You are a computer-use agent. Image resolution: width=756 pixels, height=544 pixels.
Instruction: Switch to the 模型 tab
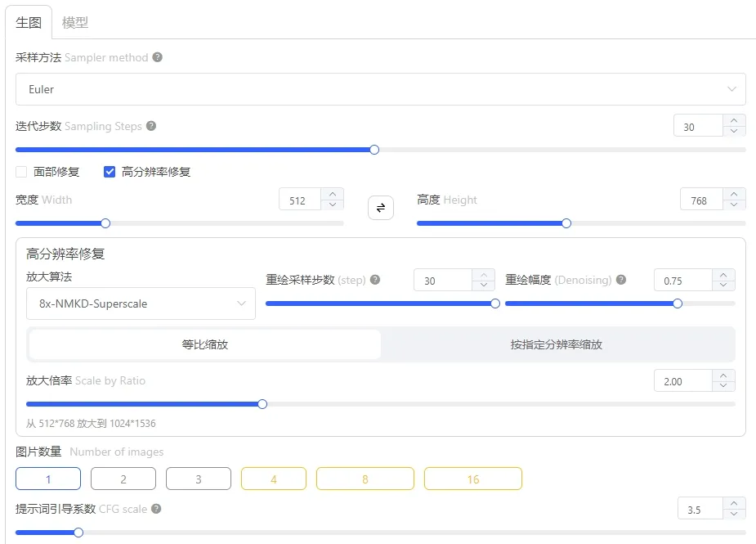click(75, 23)
